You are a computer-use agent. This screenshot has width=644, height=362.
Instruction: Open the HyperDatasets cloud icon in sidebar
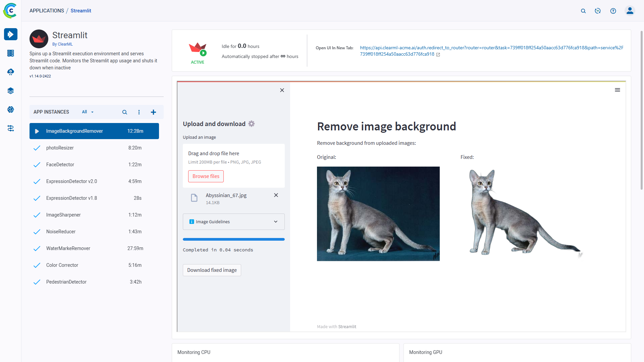(x=11, y=72)
